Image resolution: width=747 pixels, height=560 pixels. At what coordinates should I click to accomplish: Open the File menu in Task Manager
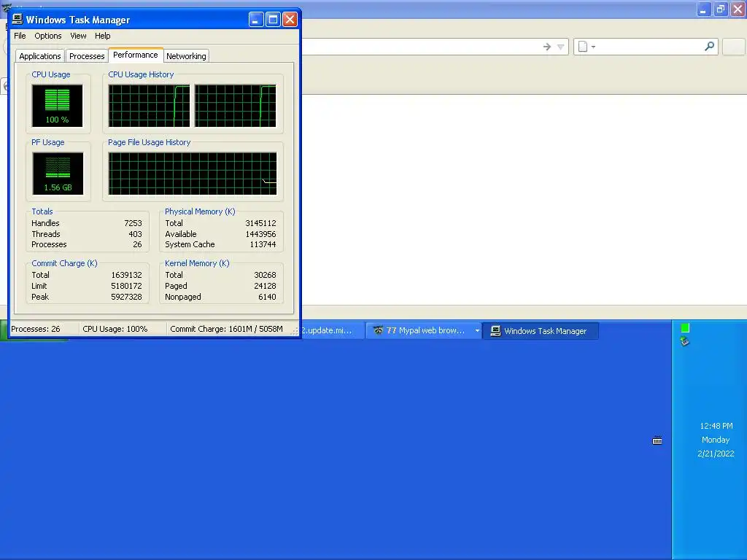pos(20,36)
